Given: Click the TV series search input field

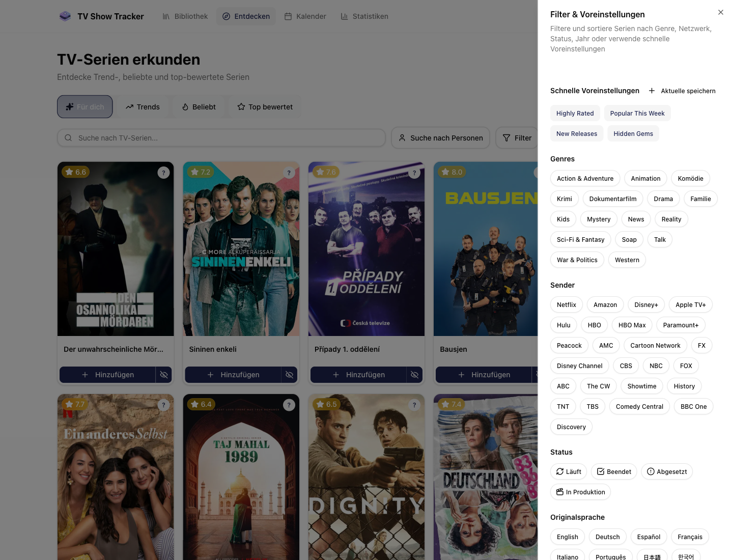Looking at the screenshot, I should pos(221,138).
